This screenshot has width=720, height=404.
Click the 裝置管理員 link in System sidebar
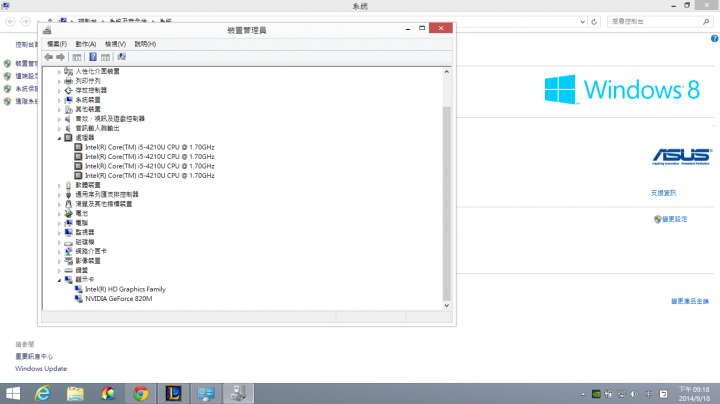coord(26,63)
